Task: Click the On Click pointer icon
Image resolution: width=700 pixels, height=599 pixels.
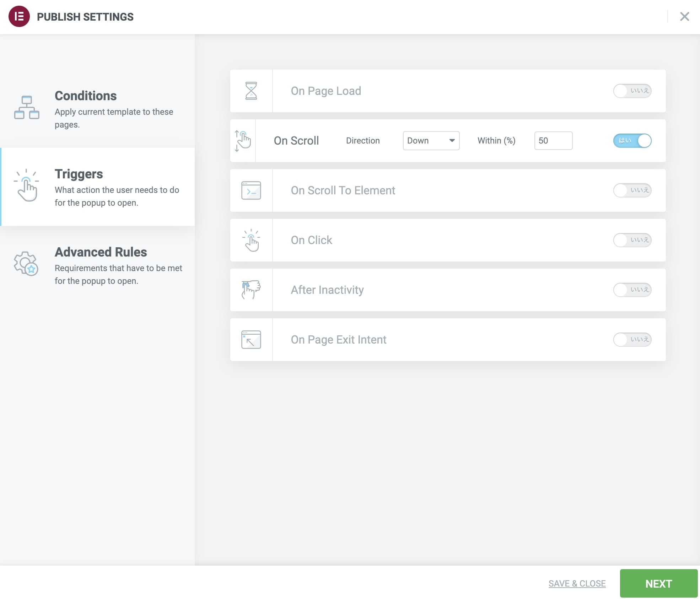Action: 251,240
